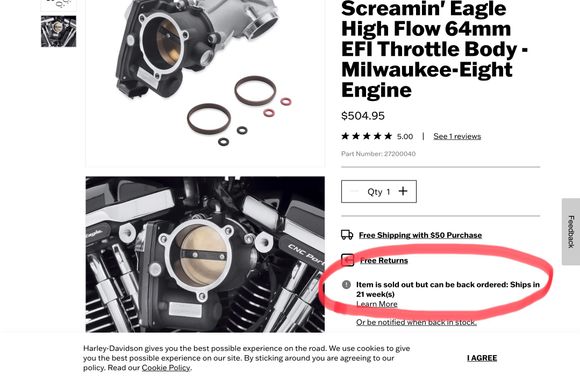The image size is (580, 383).
Task: Click the five-star rating icons
Action: (x=367, y=136)
